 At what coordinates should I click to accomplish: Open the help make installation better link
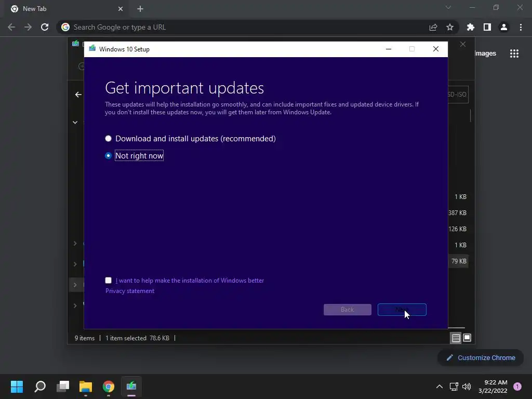pos(190,281)
